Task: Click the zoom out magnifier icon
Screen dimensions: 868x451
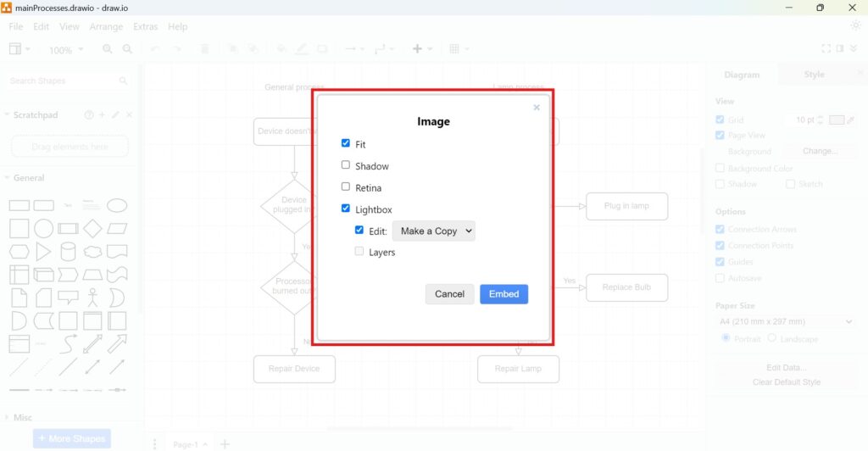Action: 127,49
